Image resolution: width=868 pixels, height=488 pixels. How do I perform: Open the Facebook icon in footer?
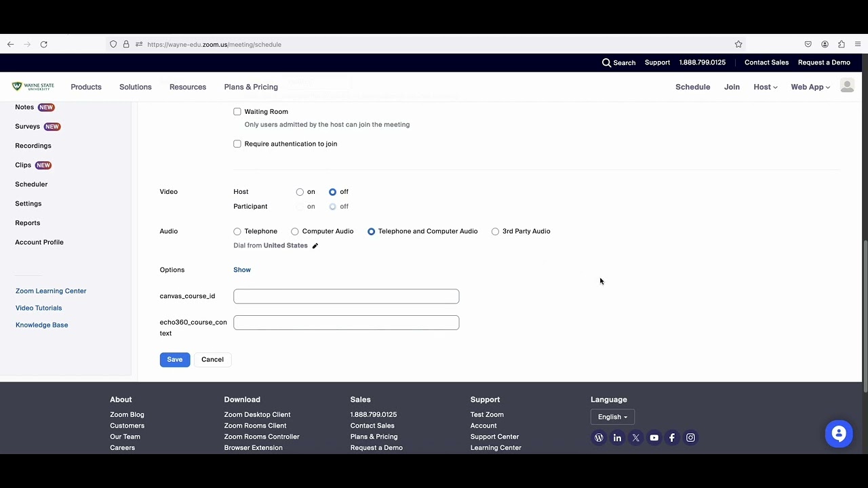[672, 438]
